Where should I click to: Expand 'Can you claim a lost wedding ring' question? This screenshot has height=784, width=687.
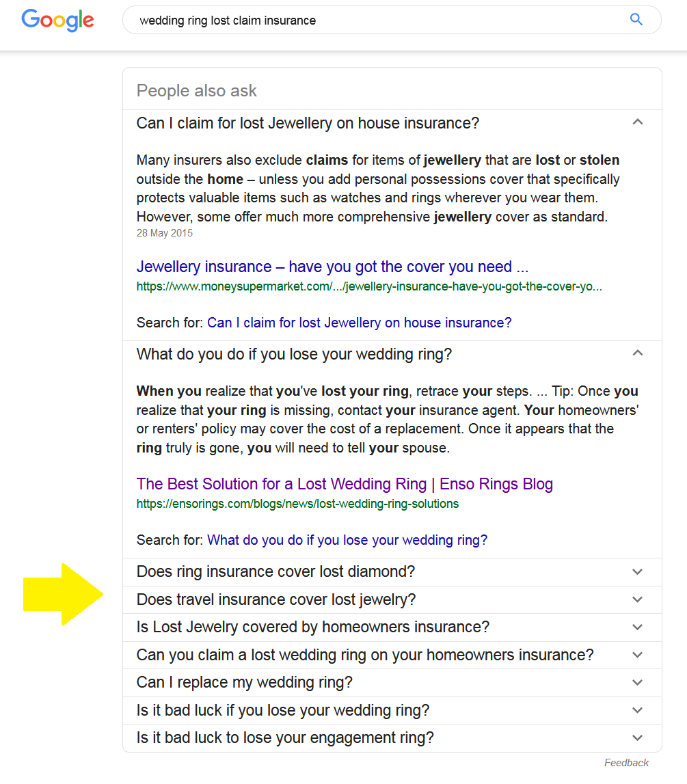pyautogui.click(x=365, y=655)
